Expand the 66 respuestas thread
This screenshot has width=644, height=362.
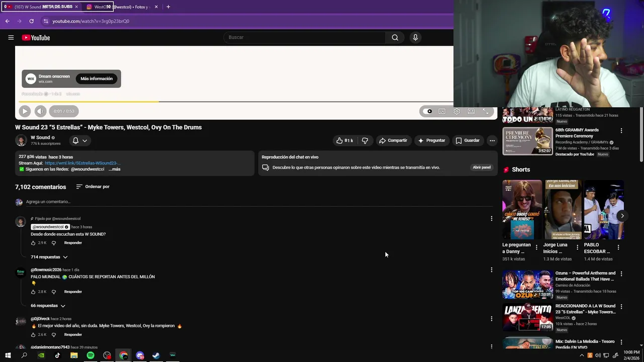click(48, 306)
